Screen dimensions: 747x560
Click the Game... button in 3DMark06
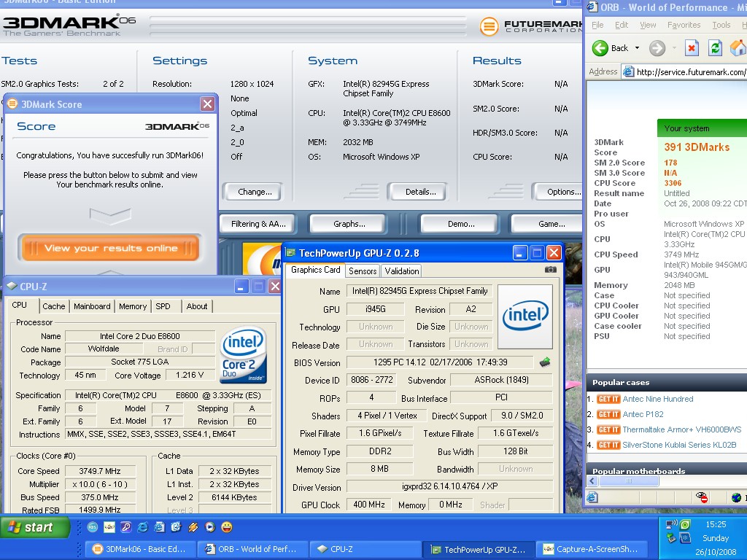[x=548, y=224]
